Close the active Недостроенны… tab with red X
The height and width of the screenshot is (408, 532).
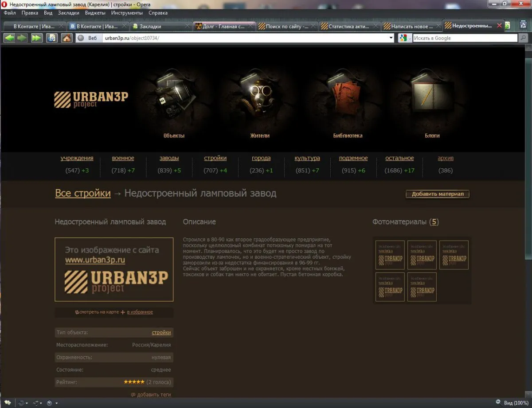point(500,26)
